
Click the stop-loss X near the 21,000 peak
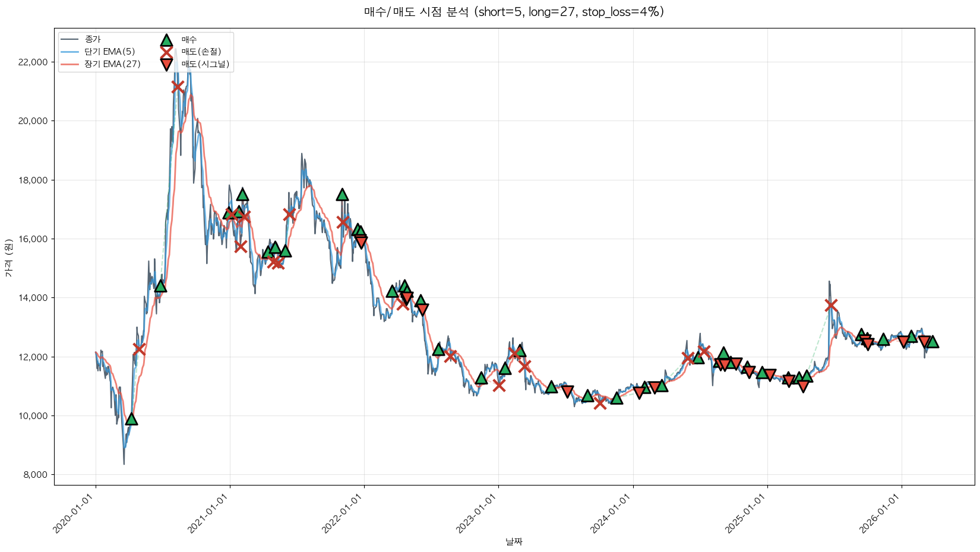point(178,87)
